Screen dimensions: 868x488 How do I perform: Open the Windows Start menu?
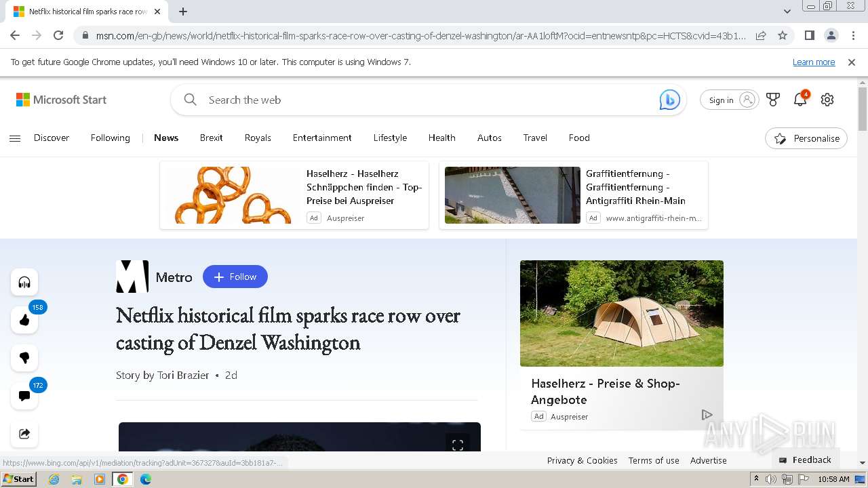[x=19, y=479]
